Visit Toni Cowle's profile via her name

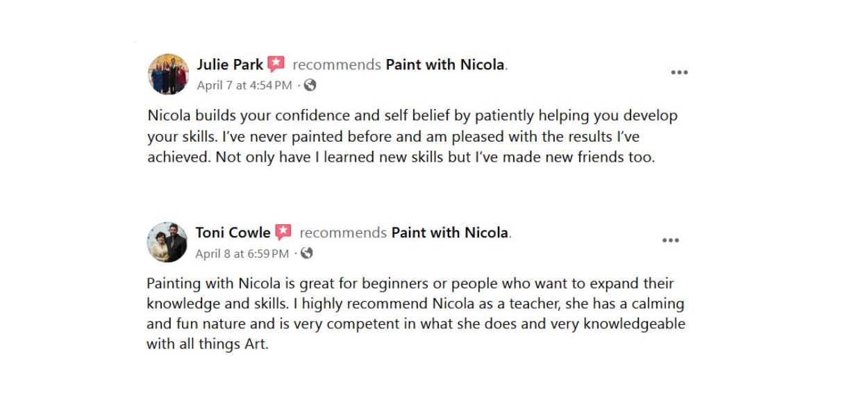tap(233, 233)
